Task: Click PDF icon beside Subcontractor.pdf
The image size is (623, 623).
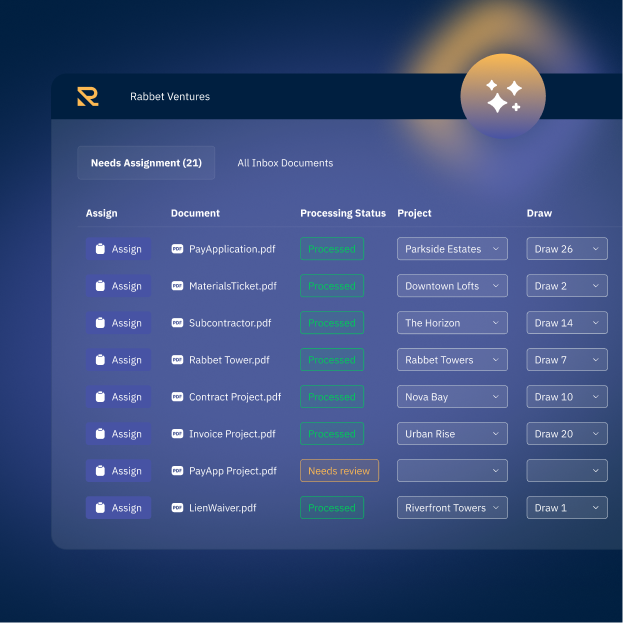Action: (x=177, y=323)
